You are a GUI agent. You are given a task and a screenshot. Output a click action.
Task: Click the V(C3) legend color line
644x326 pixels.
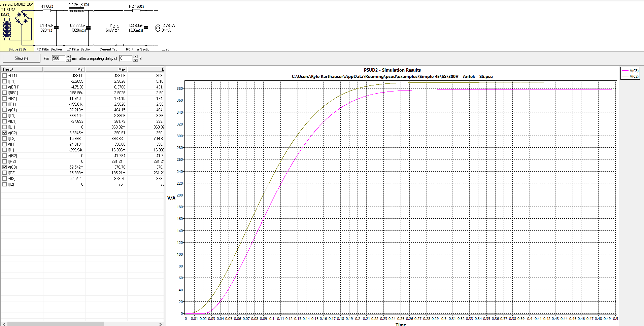[625, 71]
